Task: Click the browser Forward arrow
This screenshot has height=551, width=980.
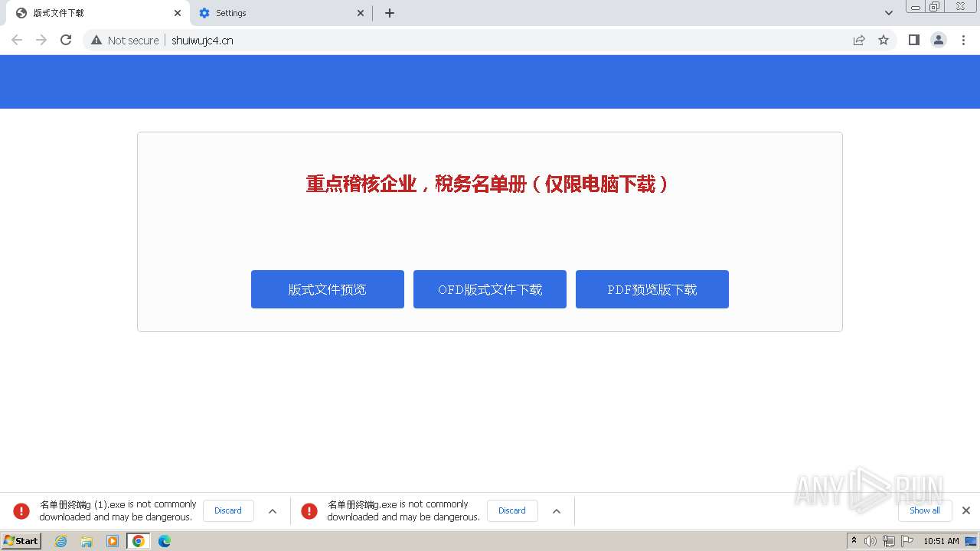Action: click(41, 40)
